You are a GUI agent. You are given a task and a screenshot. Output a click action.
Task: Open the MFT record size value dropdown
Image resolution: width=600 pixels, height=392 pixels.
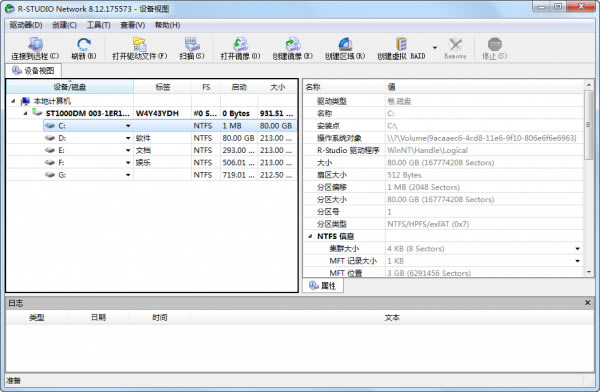point(577,261)
